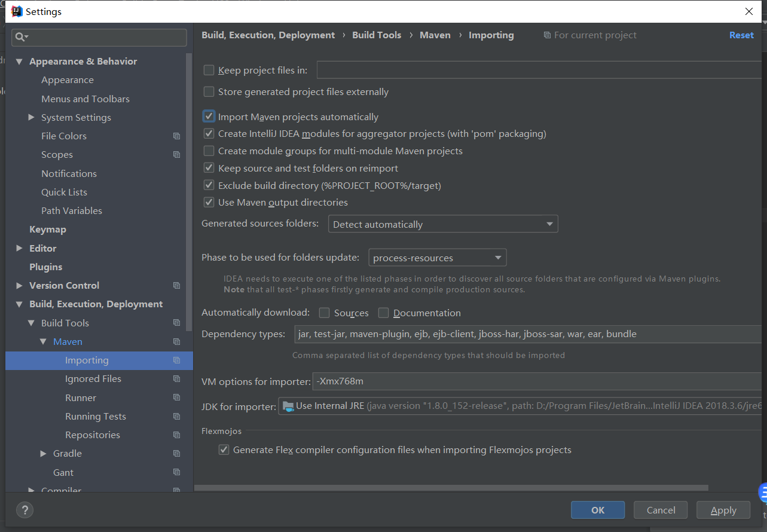Click the Dependency types text field
Image resolution: width=767 pixels, height=532 pixels.
tap(528, 334)
